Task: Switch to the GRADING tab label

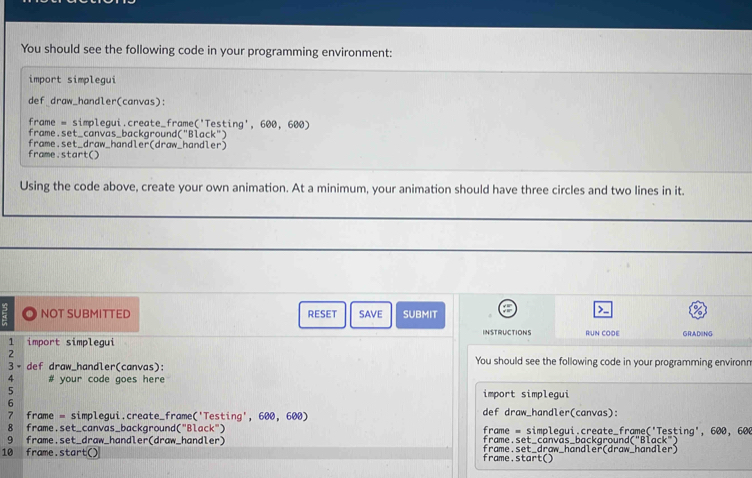Action: (697, 334)
